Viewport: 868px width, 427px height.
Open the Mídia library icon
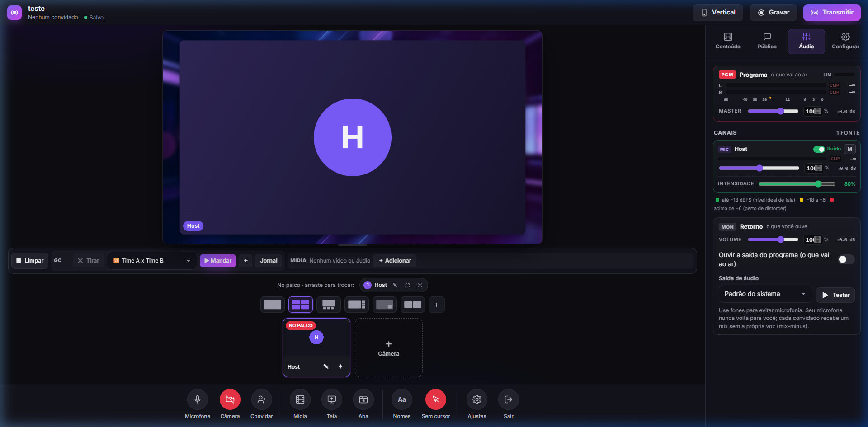300,399
